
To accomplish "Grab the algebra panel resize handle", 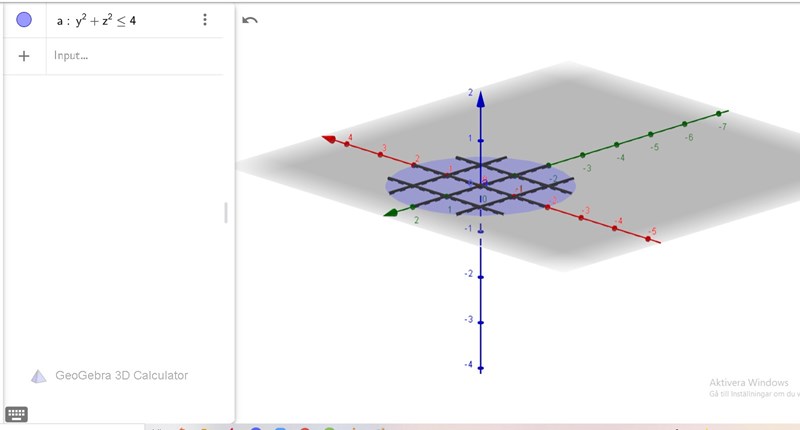I will 226,213.
